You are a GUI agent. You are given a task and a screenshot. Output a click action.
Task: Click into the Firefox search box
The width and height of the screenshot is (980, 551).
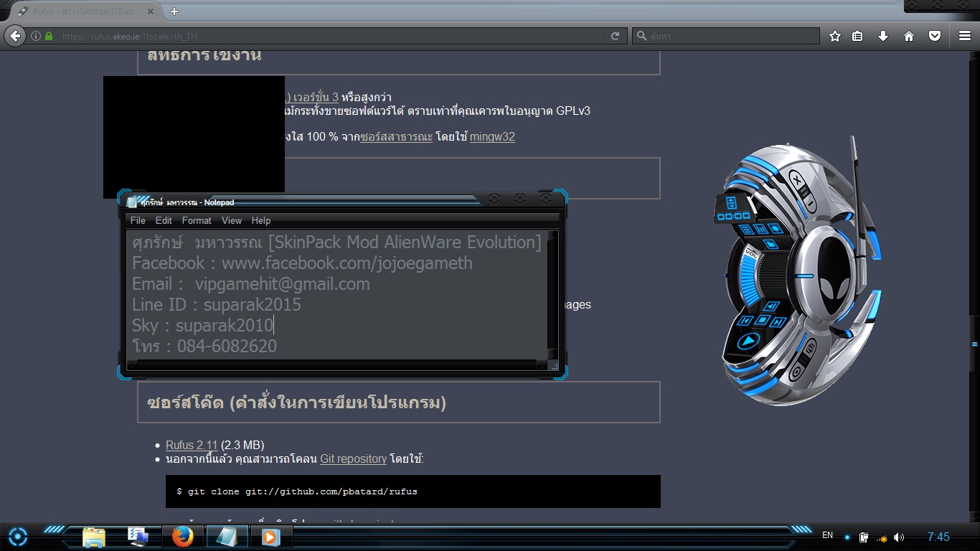click(x=726, y=36)
